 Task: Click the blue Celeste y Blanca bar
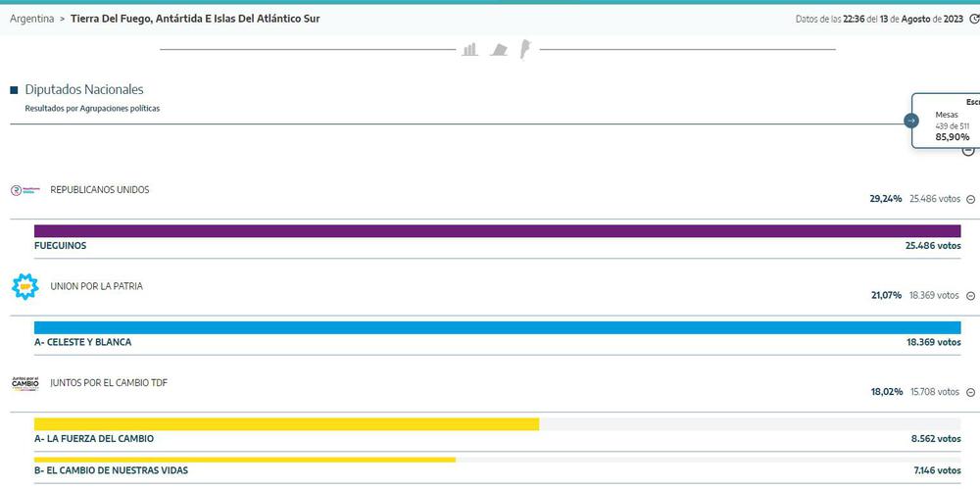point(497,327)
